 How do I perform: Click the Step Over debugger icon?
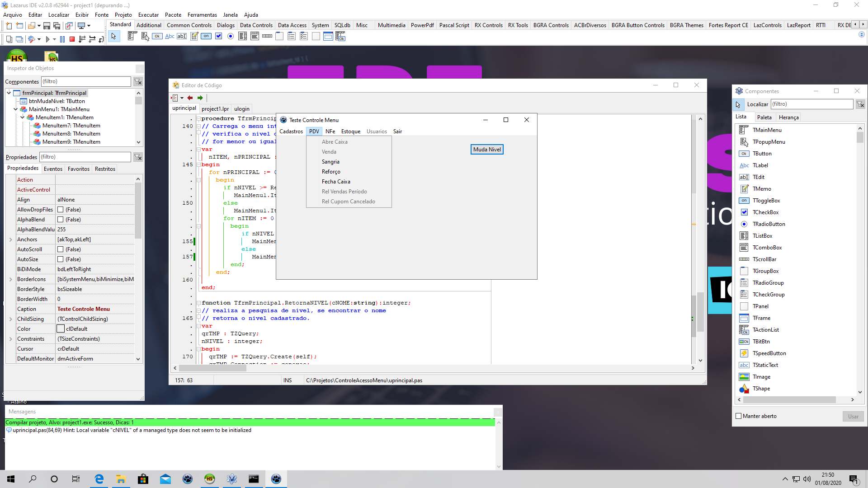click(x=90, y=39)
